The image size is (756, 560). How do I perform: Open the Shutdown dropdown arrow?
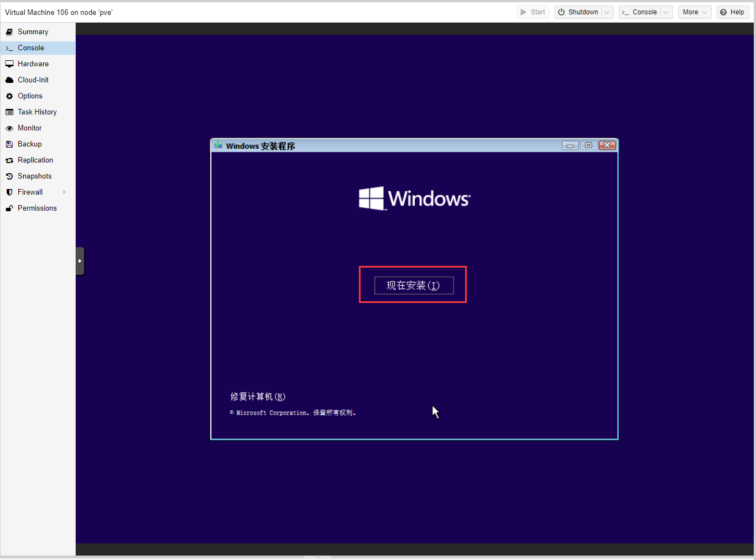[607, 12]
